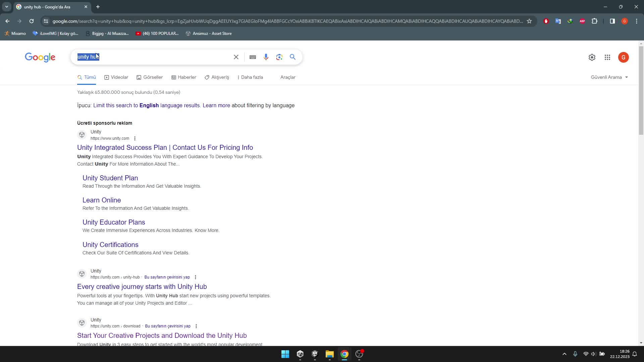The width and height of the screenshot is (644, 362).
Task: Open volume control in system tray
Action: [x=593, y=354]
